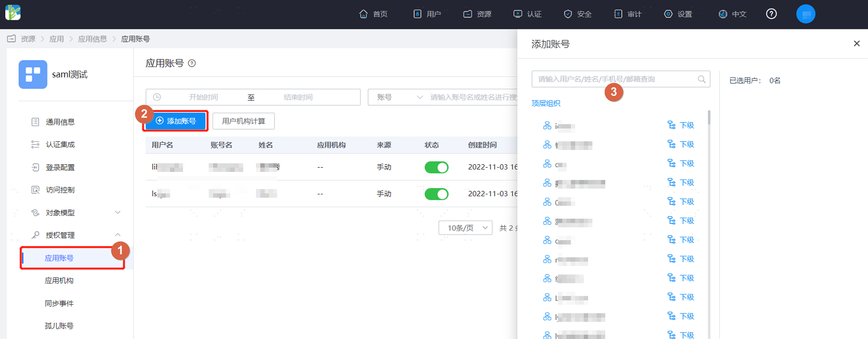The width and height of the screenshot is (868, 339).
Task: Go to 首页 in top navigation
Action: pos(373,14)
